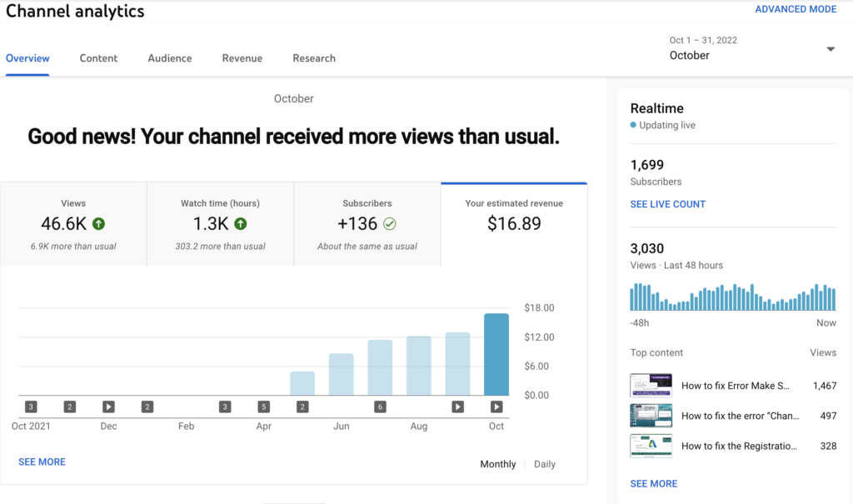853x504 pixels.
Task: Click SEE LIVE COUNT link
Action: coord(667,204)
